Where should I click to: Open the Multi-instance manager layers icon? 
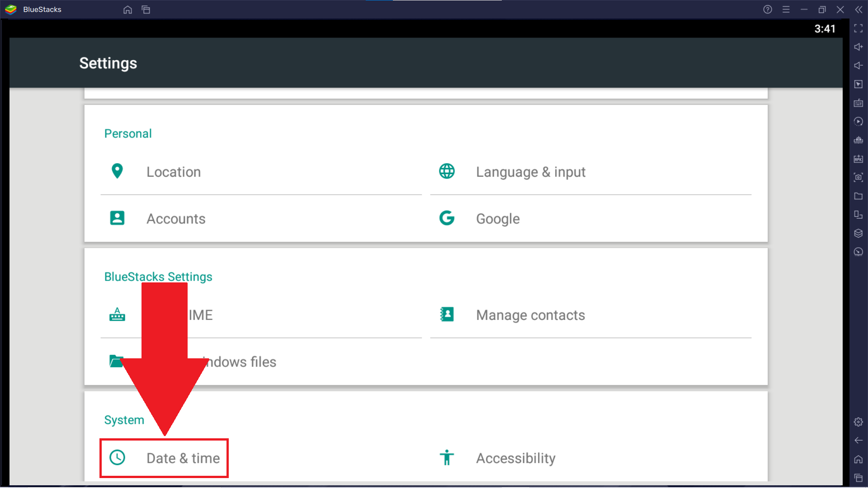point(859,234)
